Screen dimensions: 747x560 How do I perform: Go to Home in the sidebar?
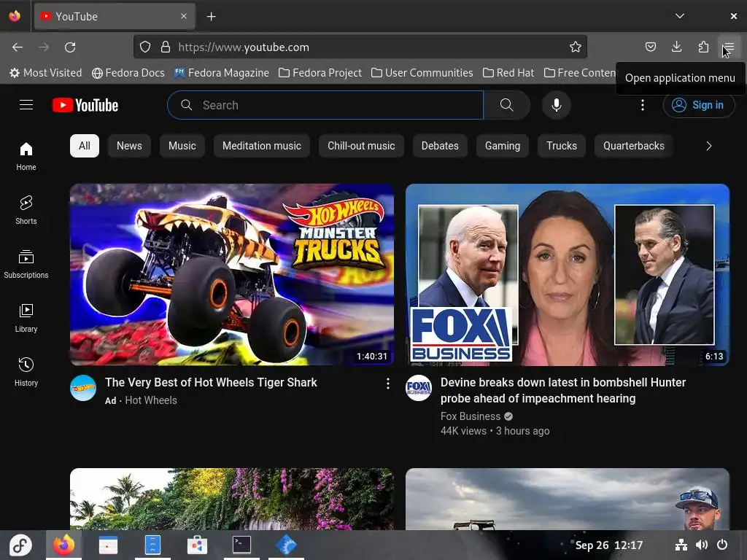[26, 156]
